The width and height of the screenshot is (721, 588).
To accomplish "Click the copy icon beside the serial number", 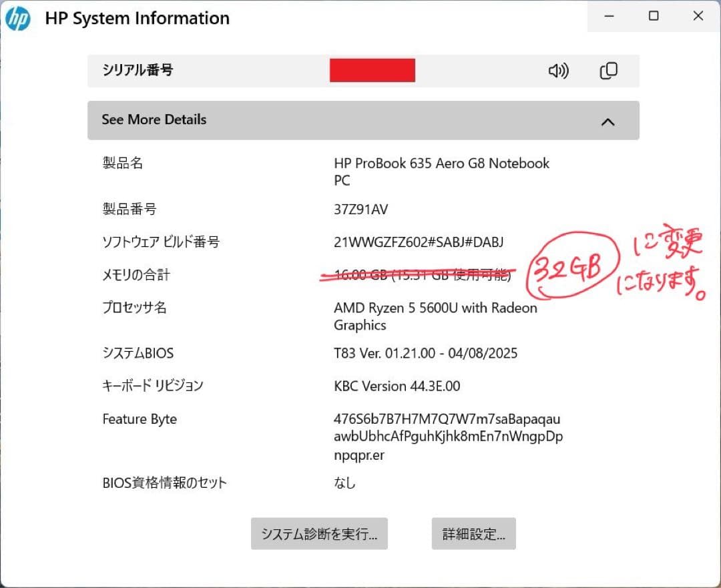I will pyautogui.click(x=608, y=71).
